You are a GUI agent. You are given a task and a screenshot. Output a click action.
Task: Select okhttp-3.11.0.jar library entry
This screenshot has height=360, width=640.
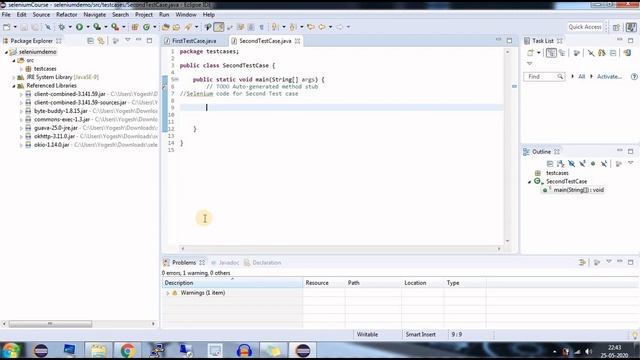tap(54, 136)
